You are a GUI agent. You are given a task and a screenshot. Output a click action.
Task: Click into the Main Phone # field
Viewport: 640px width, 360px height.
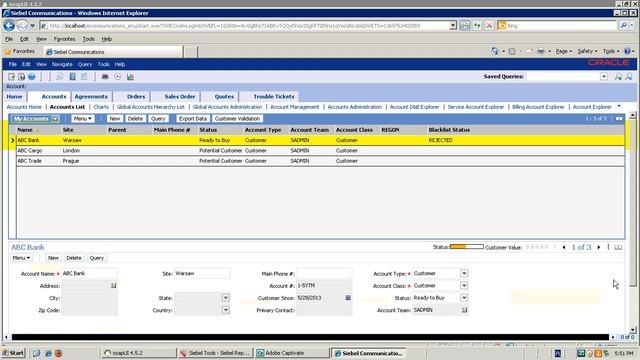pyautogui.click(x=324, y=273)
